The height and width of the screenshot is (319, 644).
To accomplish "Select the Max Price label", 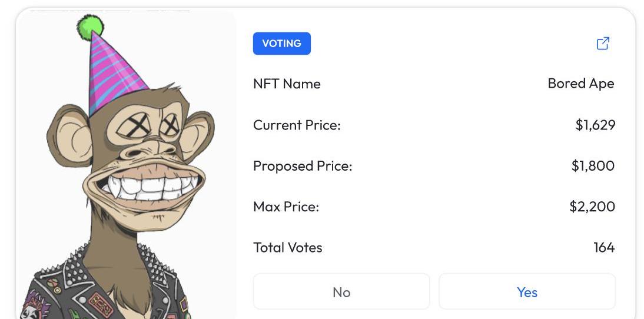I will pos(286,207).
